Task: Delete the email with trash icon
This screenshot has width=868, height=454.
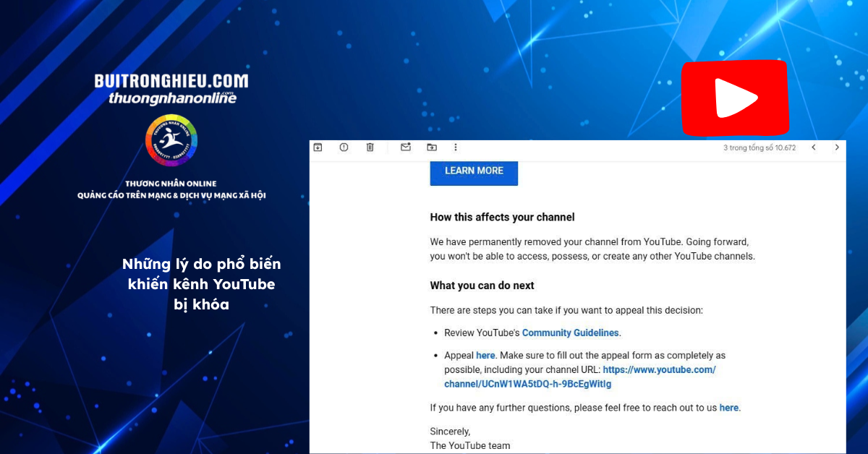Action: [x=370, y=147]
